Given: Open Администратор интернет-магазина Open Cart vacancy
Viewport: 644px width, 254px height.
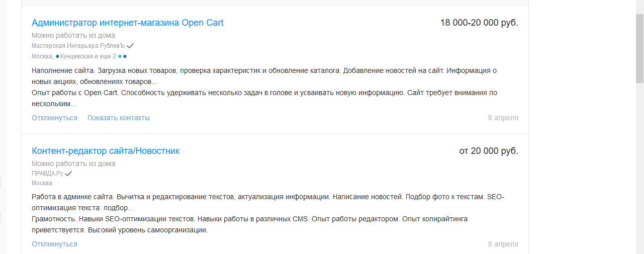Looking at the screenshot, I should pyautogui.click(x=128, y=23).
